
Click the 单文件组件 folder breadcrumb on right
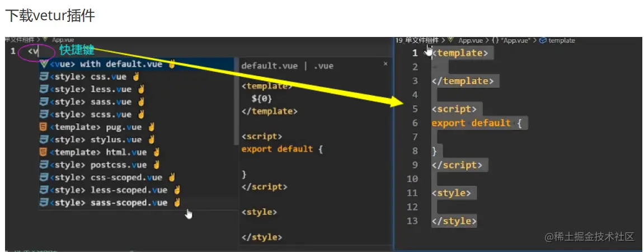pos(422,40)
